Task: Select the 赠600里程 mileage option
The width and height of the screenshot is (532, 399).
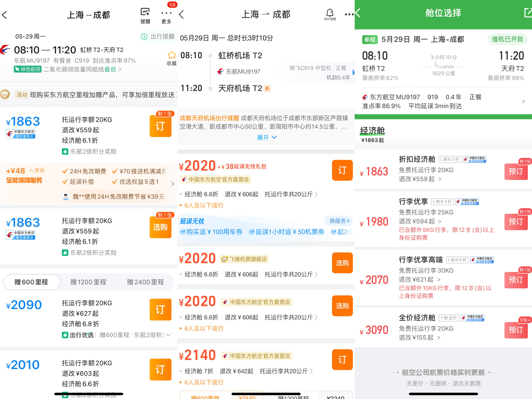Action: click(x=32, y=282)
